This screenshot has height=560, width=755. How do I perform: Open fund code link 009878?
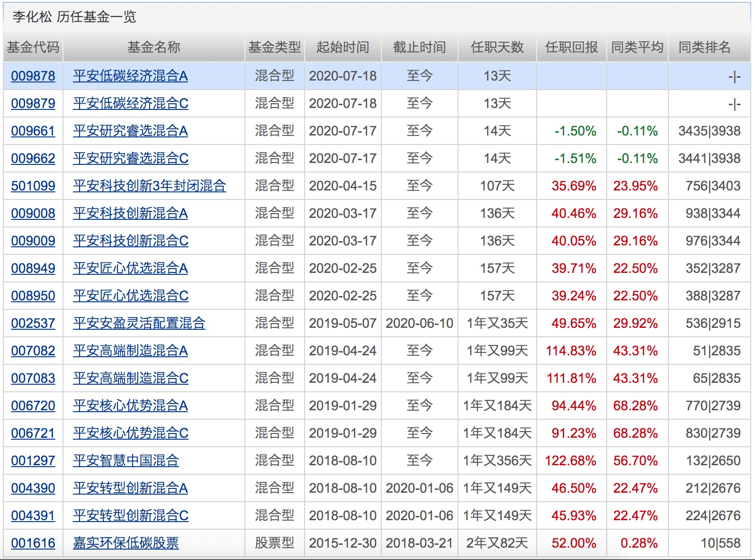(x=33, y=76)
